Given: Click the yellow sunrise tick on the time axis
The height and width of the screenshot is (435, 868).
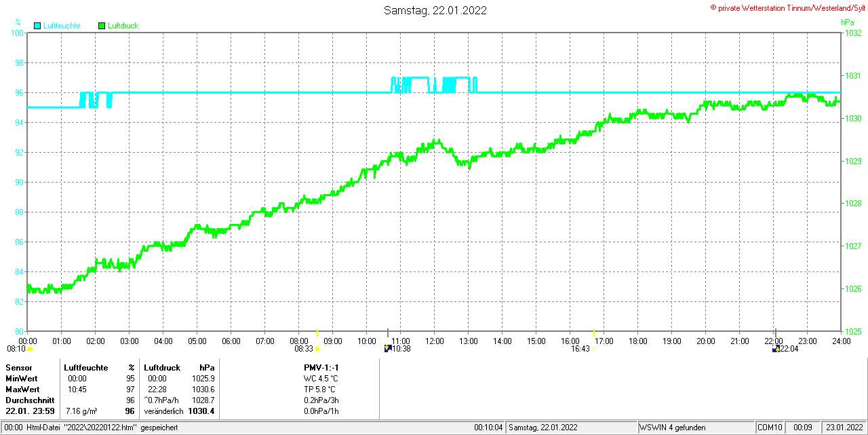Looking at the screenshot, I should (x=317, y=333).
